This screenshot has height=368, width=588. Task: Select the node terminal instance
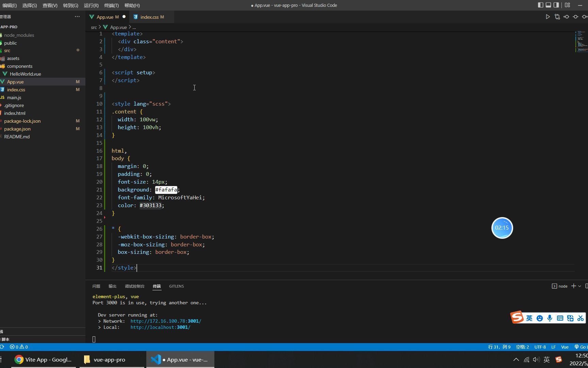[x=560, y=286]
